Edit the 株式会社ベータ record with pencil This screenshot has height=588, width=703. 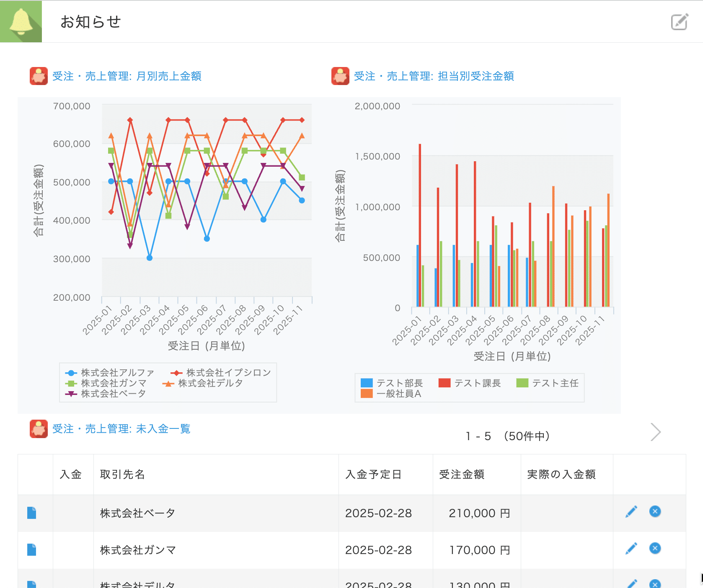631,511
